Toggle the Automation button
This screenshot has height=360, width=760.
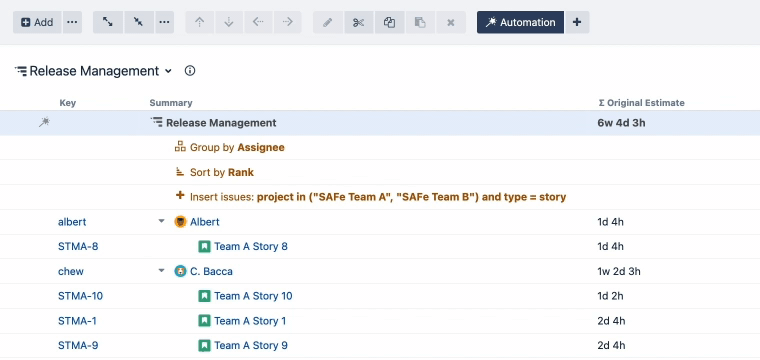[x=520, y=22]
